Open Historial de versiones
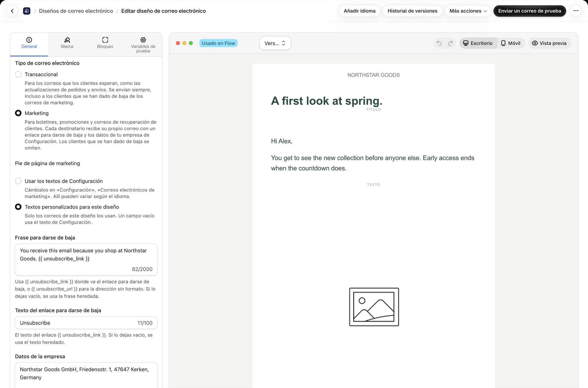The width and height of the screenshot is (588, 388). tap(412, 11)
